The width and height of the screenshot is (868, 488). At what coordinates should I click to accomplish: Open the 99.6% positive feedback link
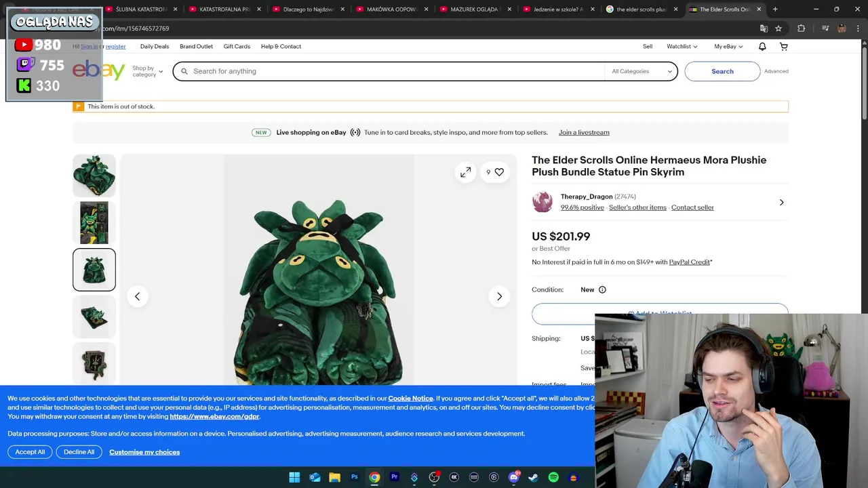click(x=582, y=207)
